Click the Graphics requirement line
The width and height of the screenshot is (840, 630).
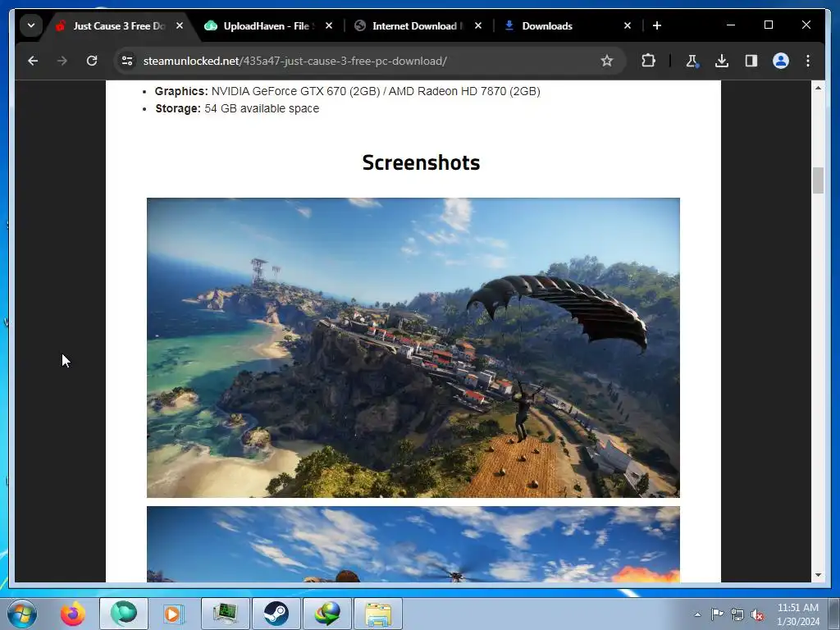coord(347,91)
